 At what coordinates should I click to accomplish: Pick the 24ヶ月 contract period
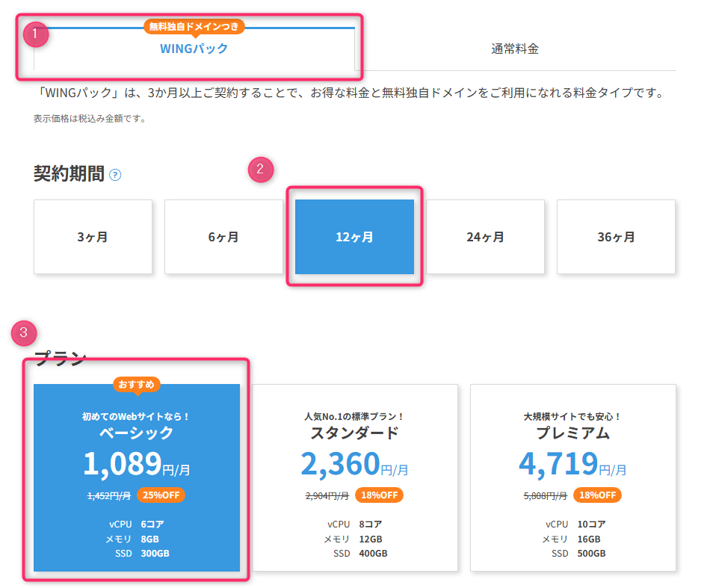(x=485, y=237)
